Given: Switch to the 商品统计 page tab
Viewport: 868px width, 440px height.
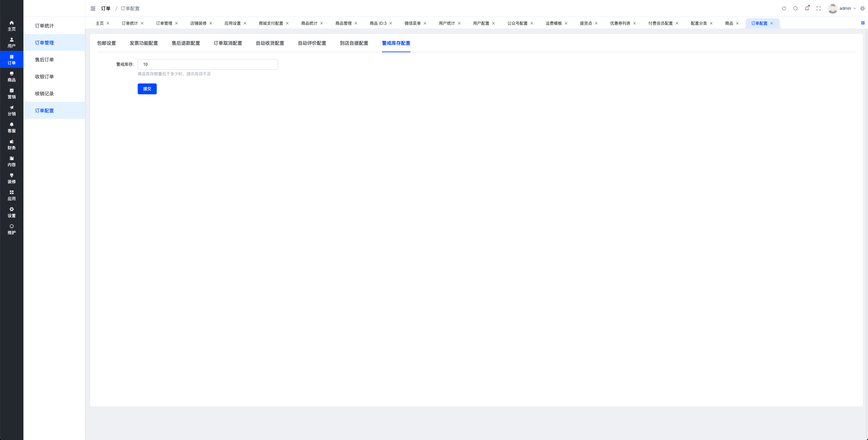Looking at the screenshot, I should coord(309,23).
